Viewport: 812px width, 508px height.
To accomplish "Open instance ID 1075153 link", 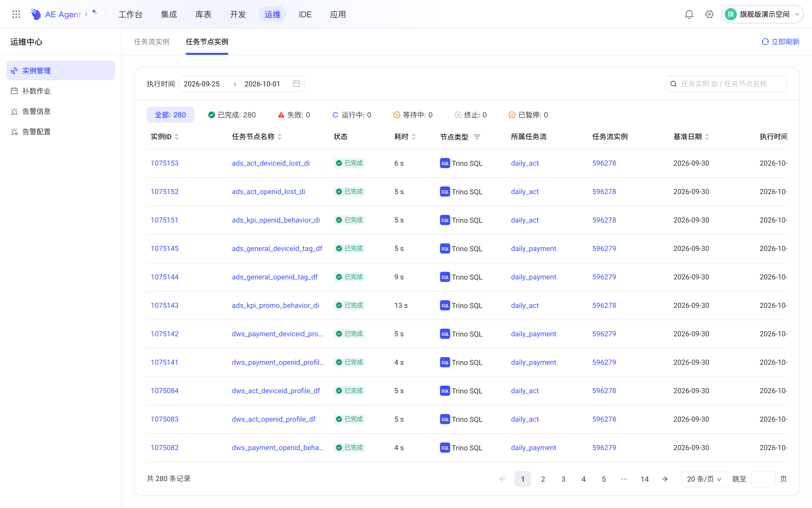I will pos(164,163).
